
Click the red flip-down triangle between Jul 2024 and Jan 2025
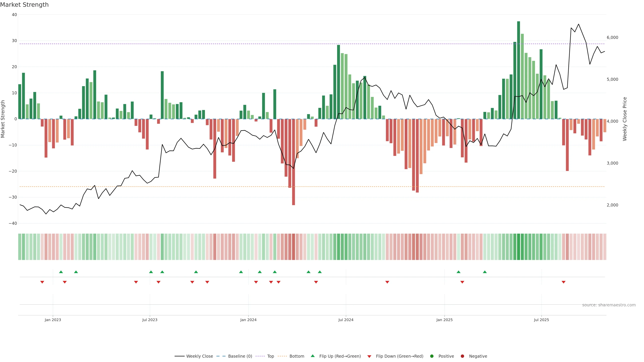[x=387, y=282]
